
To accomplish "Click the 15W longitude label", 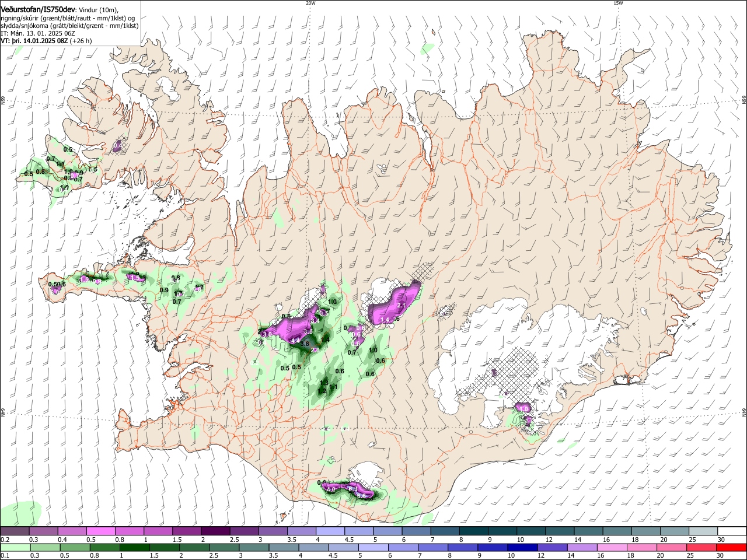I will coord(618,3).
